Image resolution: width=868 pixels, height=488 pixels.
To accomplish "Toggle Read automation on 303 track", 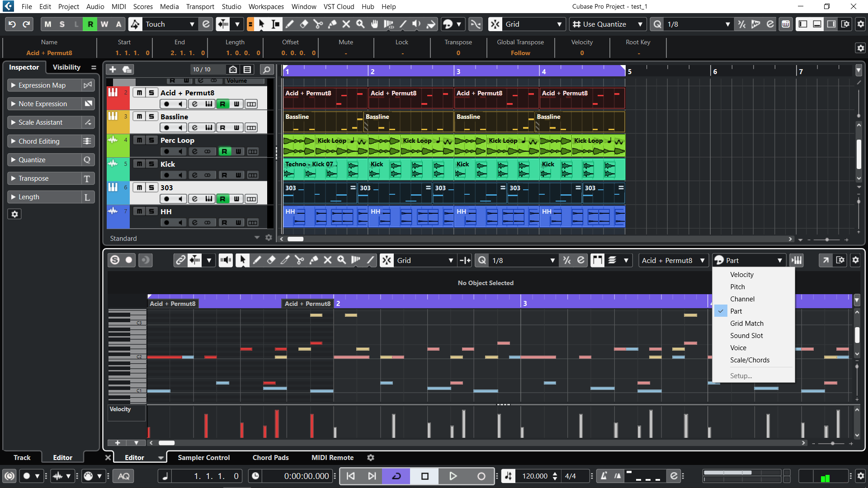I will point(222,199).
